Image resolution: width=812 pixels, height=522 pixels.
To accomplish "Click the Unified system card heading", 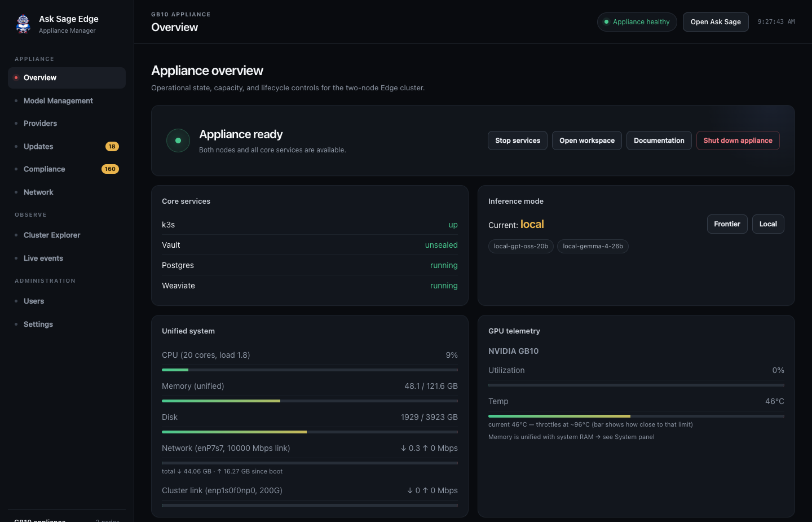I will click(188, 331).
